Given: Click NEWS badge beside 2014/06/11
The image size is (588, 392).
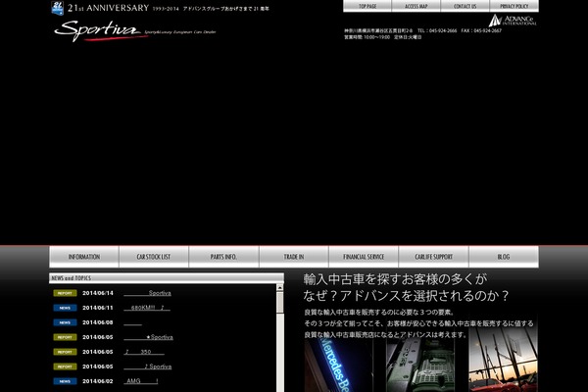Looking at the screenshot, I should click(65, 308).
